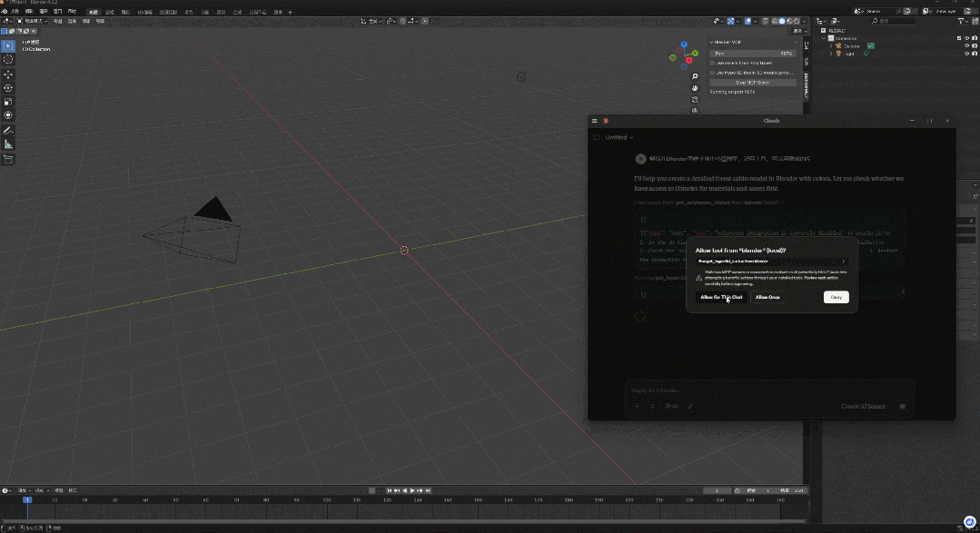This screenshot has width=980, height=533.
Task: Click the viewport zoom magnifier icon
Action: coord(695,76)
